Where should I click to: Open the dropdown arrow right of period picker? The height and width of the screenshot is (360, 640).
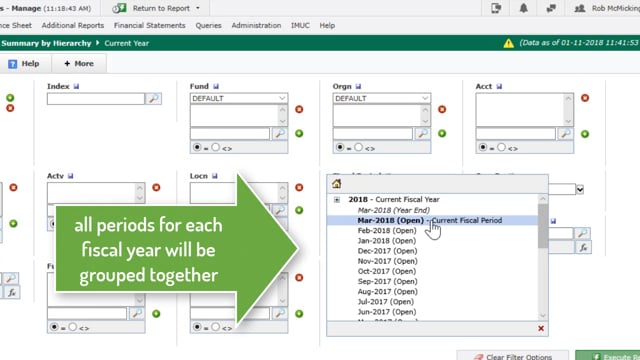pyautogui.click(x=580, y=189)
